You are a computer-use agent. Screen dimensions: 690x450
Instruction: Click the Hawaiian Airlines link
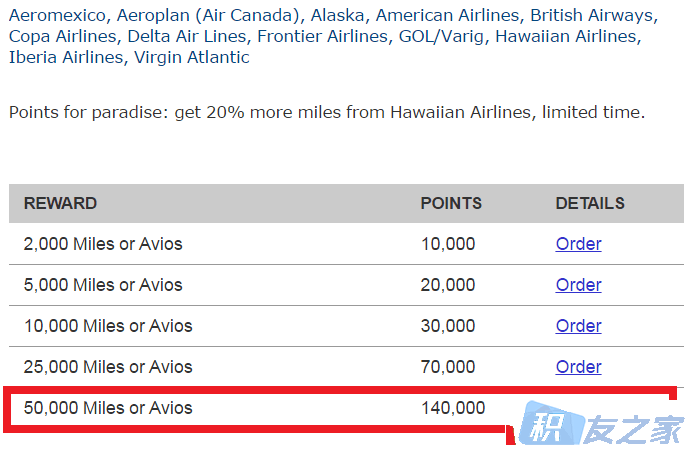pos(566,37)
